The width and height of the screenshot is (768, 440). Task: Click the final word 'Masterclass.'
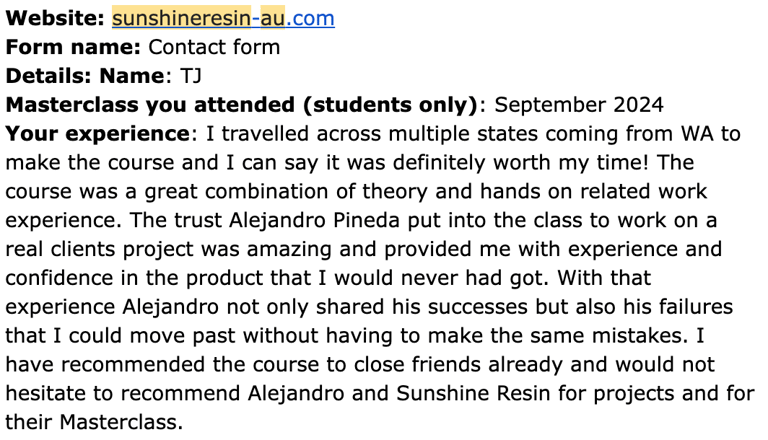point(121,422)
